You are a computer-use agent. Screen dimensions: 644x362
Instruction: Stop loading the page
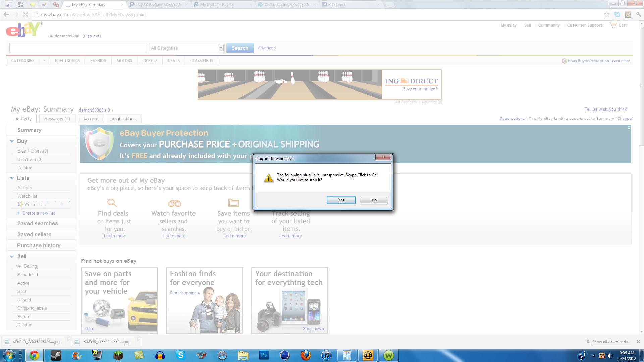click(x=25, y=15)
